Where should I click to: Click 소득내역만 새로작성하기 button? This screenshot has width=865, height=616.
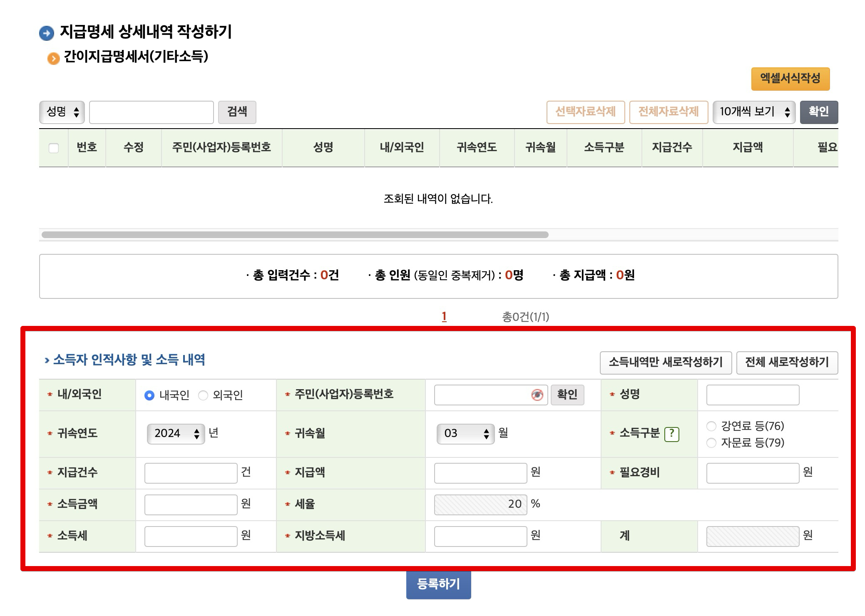[x=665, y=363]
